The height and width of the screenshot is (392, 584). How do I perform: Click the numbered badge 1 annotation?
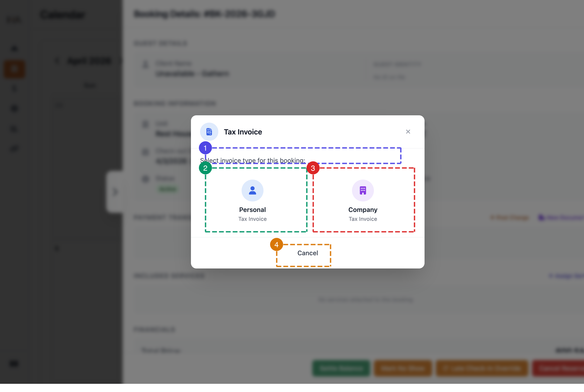tap(205, 148)
